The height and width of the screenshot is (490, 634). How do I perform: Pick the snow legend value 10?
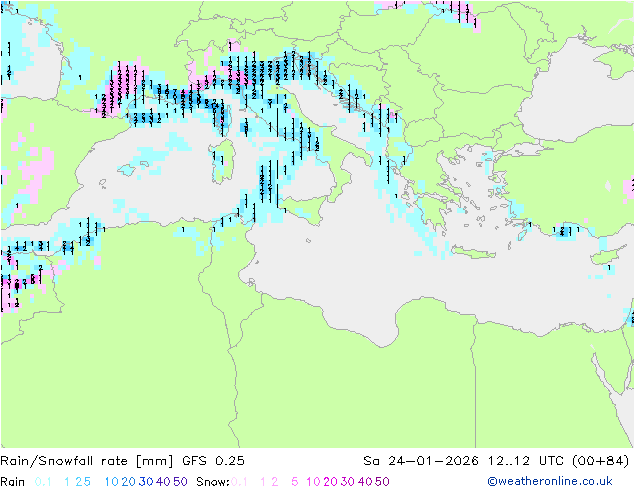(x=313, y=482)
